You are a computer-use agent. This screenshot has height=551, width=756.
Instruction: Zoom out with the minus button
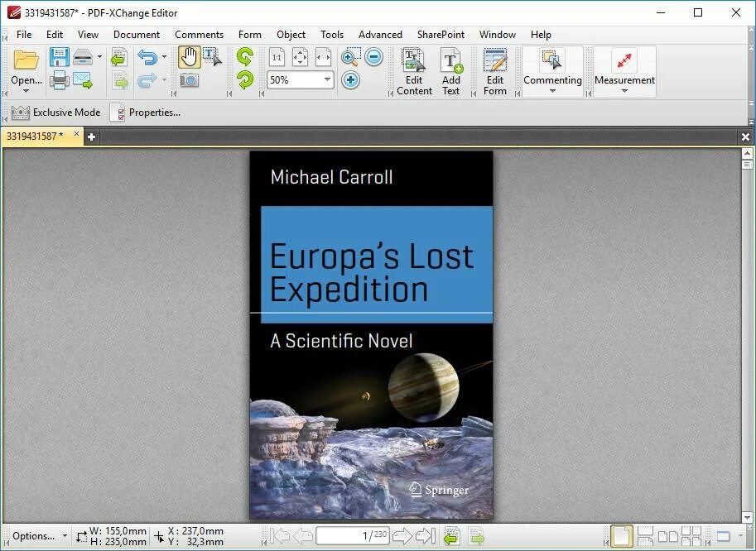click(374, 57)
